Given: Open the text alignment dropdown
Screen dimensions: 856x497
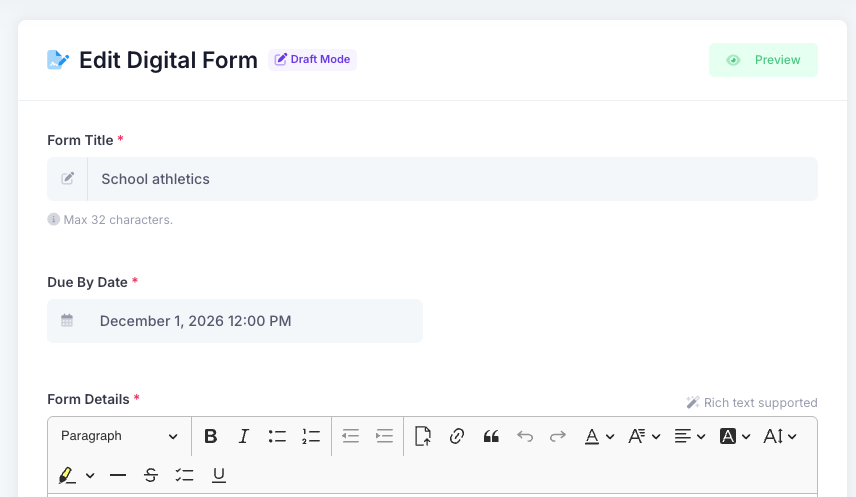Looking at the screenshot, I should point(690,436).
